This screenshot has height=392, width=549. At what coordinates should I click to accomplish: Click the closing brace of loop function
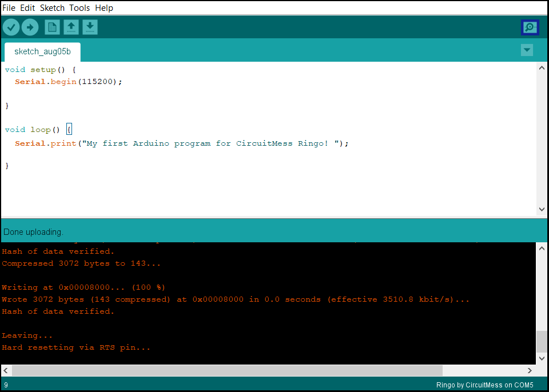[7, 166]
